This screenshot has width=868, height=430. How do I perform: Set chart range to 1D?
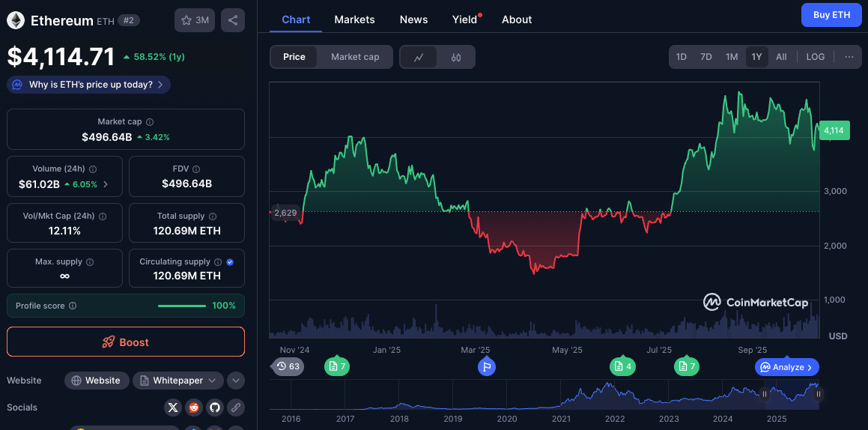682,57
